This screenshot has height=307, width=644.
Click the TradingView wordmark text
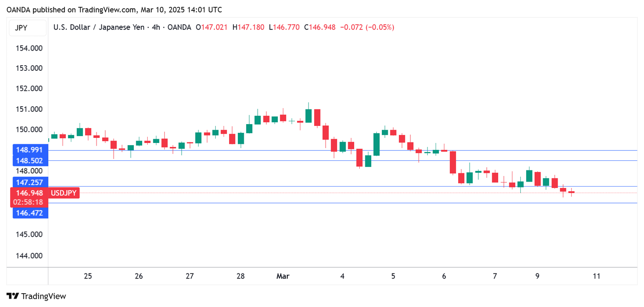coord(44,296)
